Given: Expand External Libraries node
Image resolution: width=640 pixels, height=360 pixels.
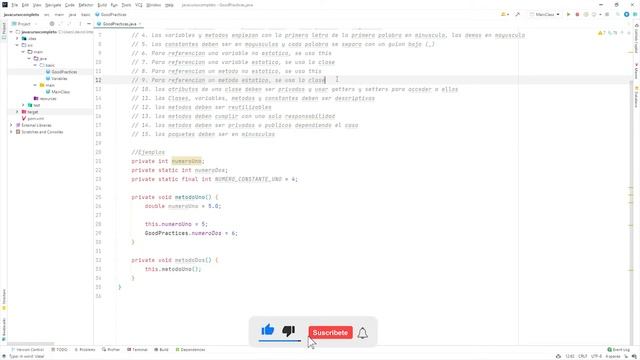Looking at the screenshot, I should tap(11, 125).
